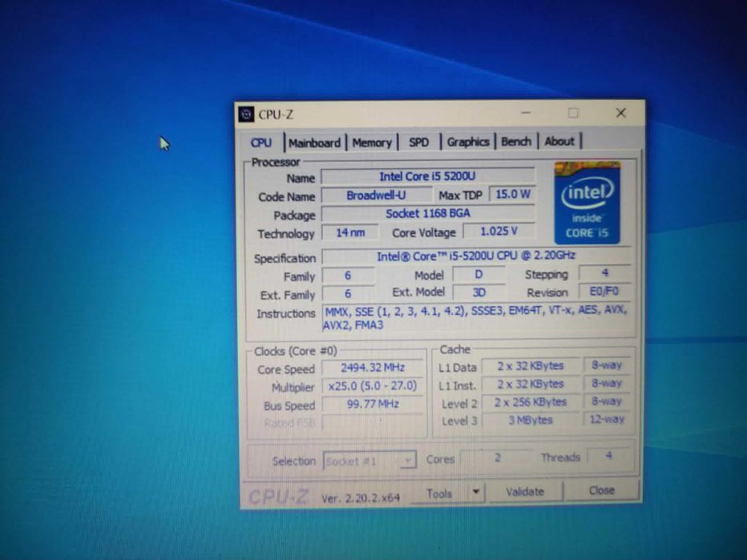Viewport: 747px width, 560px height.
Task: Minimize the CPU-Z window
Action: pos(526,113)
